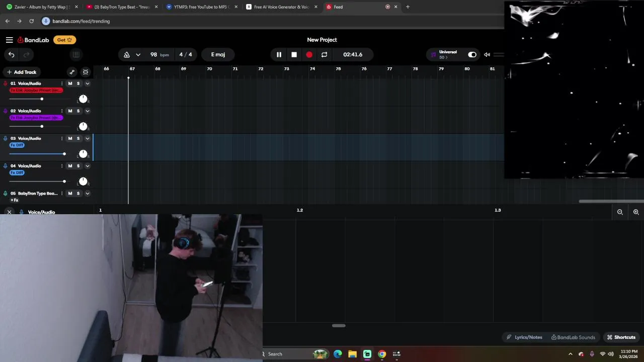Screen dimensions: 644x362
Task: Adjust track 01 volume slider
Action: 42,99
